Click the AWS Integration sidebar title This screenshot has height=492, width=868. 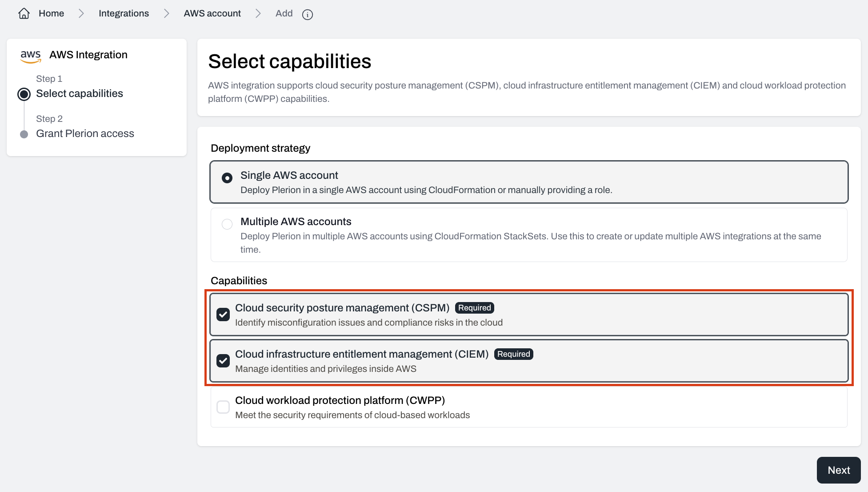pyautogui.click(x=88, y=55)
